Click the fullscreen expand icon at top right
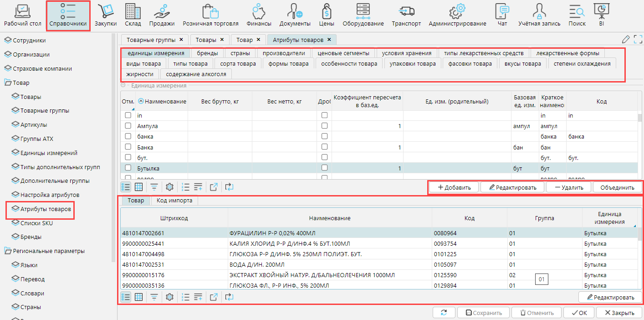 click(638, 40)
